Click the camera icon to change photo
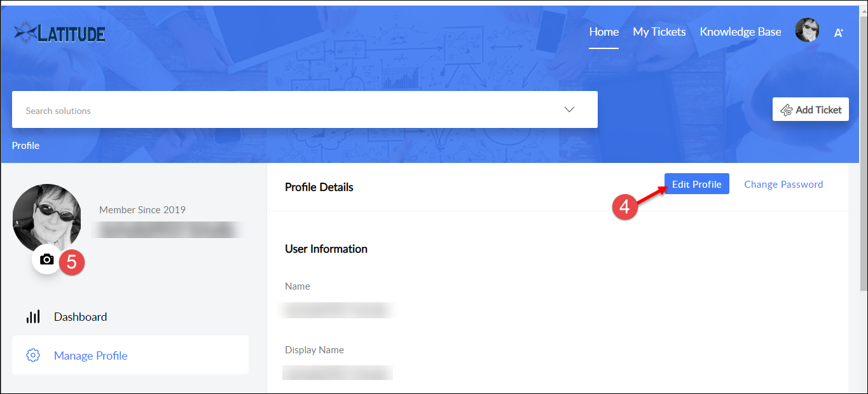 tap(46, 260)
